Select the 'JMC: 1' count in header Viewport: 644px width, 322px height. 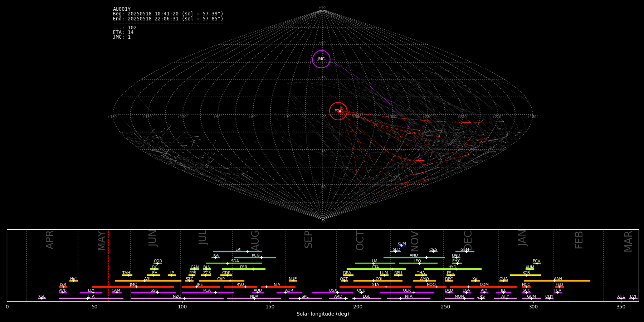(122, 37)
